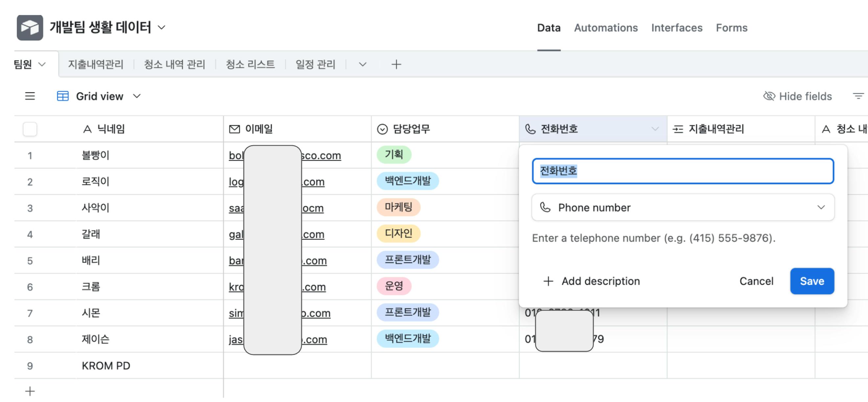Expand the hidden tables chevron list

tap(363, 64)
